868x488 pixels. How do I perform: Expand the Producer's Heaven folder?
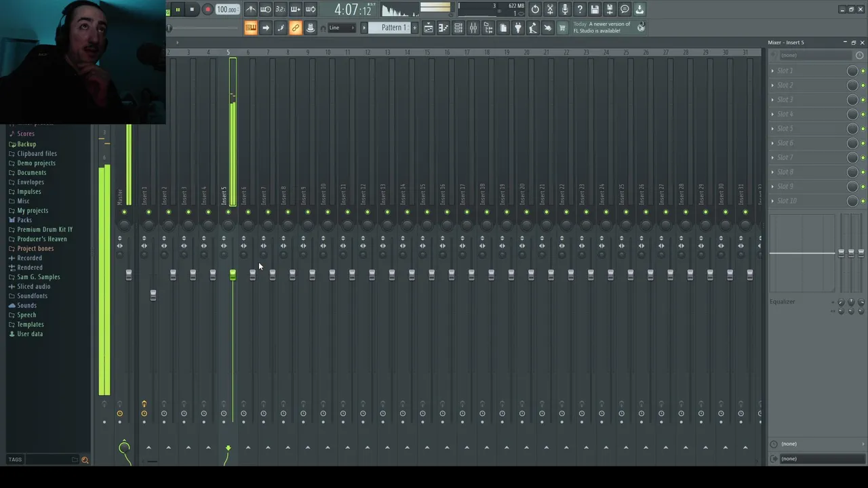click(41, 239)
